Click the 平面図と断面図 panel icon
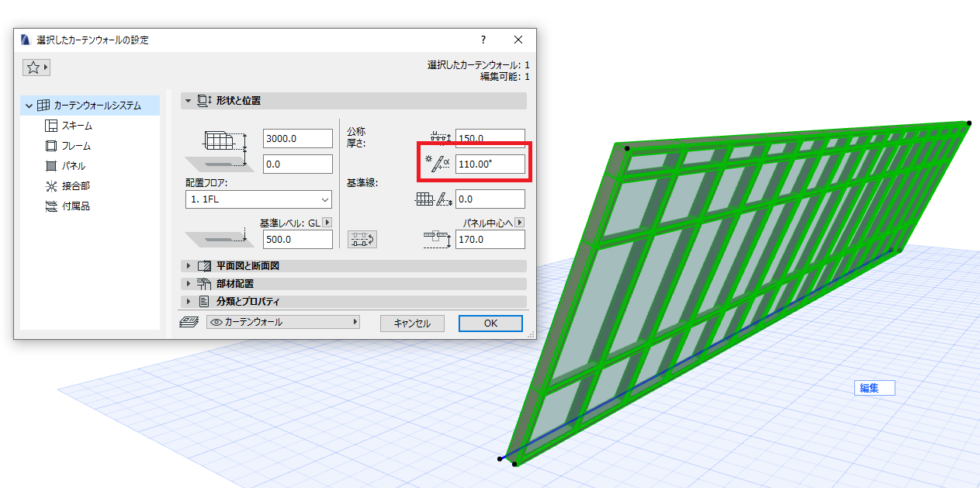This screenshot has height=488, width=980. coord(205,265)
